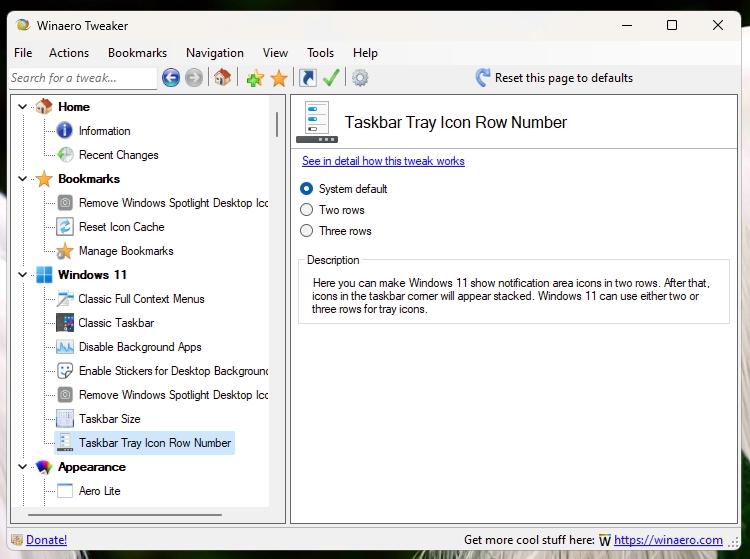Viewport: 750px width, 559px height.
Task: Create a shortcut using the arrow icon
Action: click(x=308, y=77)
